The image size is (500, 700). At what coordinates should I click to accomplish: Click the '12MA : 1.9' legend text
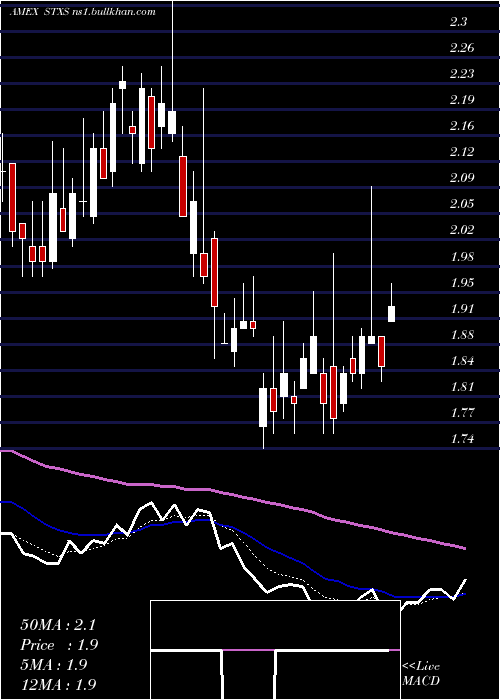coord(58,684)
